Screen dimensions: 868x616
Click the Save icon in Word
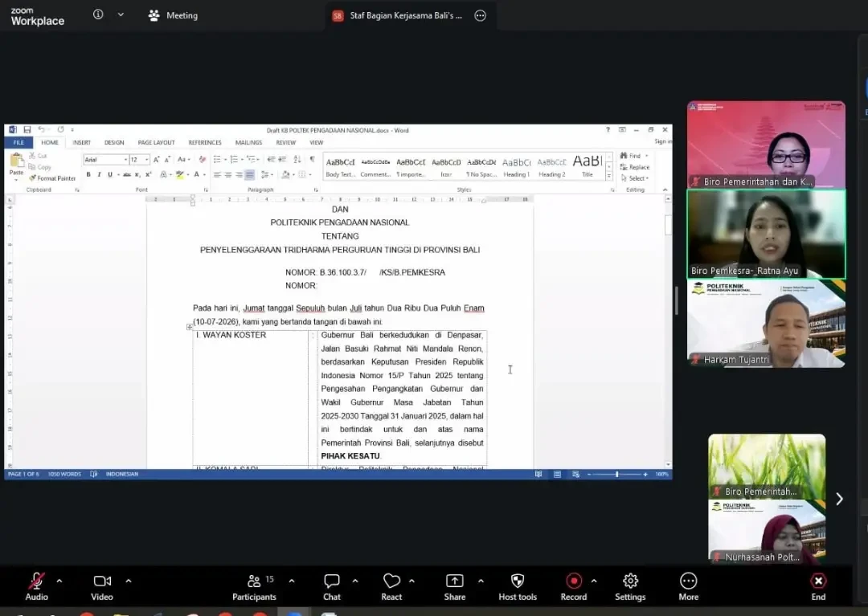(27, 130)
